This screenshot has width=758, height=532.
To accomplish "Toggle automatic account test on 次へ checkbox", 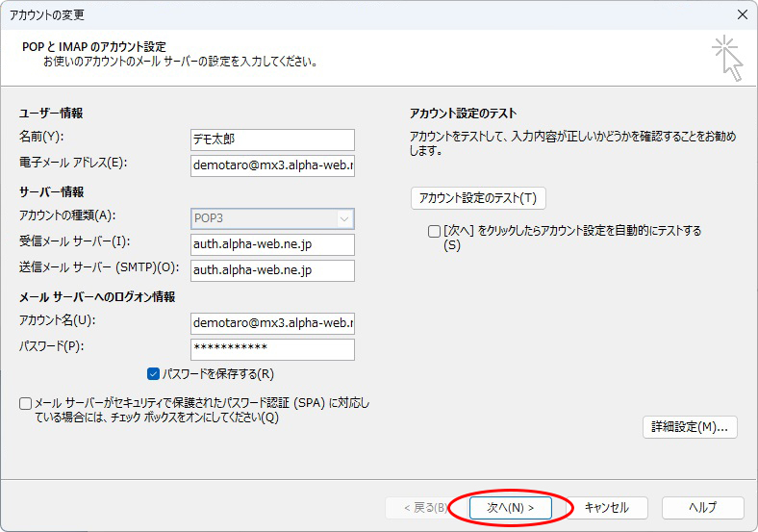I will [434, 232].
